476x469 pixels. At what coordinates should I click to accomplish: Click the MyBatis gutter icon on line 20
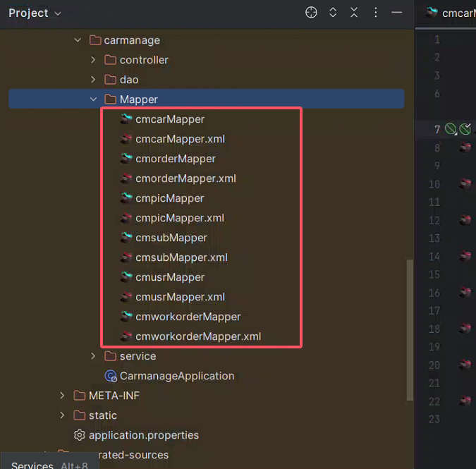point(465,365)
